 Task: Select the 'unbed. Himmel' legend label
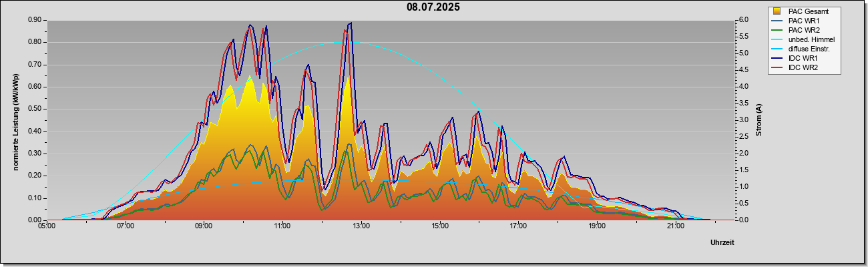pyautogui.click(x=811, y=39)
